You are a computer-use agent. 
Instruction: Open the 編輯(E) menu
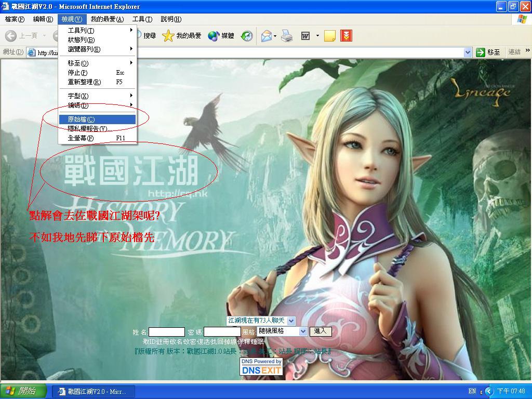pos(43,19)
